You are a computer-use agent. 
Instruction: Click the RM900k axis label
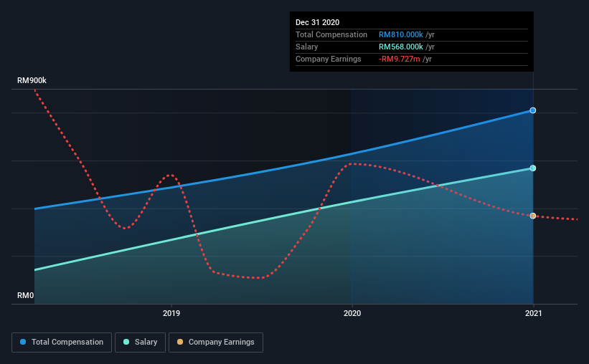(x=32, y=80)
